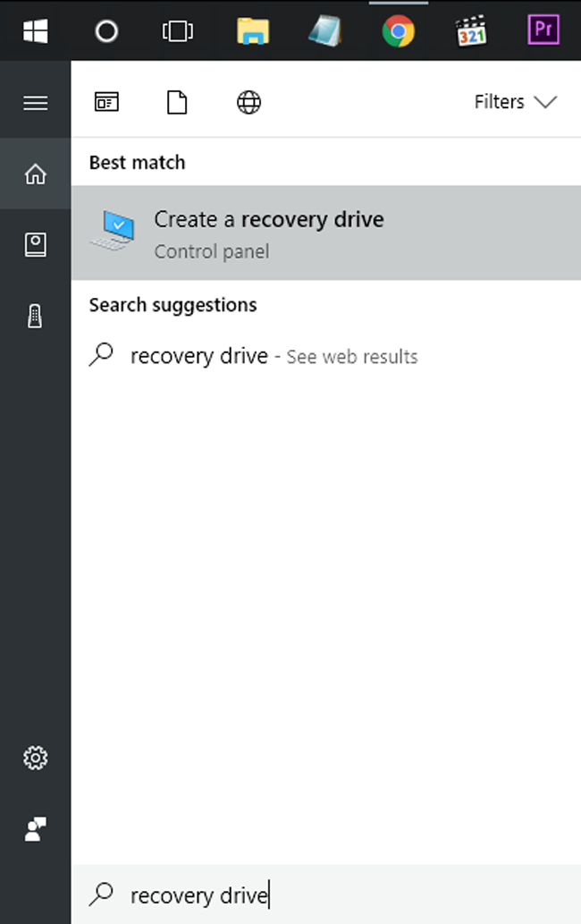Viewport: 581px width, 924px height.
Task: Click the Cortana circle icon
Action: [x=106, y=31]
